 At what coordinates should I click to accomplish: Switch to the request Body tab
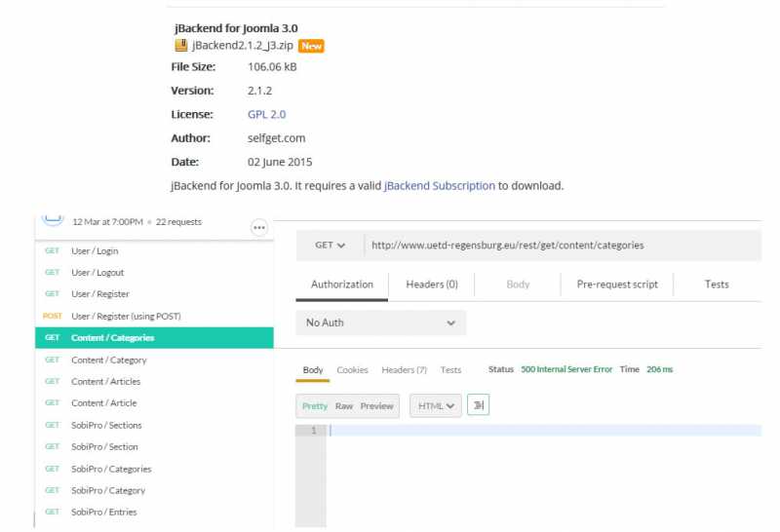[518, 285]
